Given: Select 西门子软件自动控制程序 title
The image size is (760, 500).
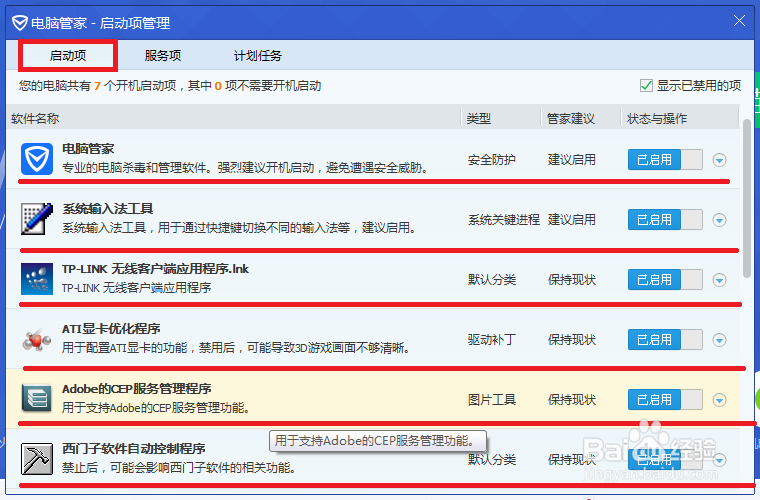Looking at the screenshot, I should [x=134, y=449].
